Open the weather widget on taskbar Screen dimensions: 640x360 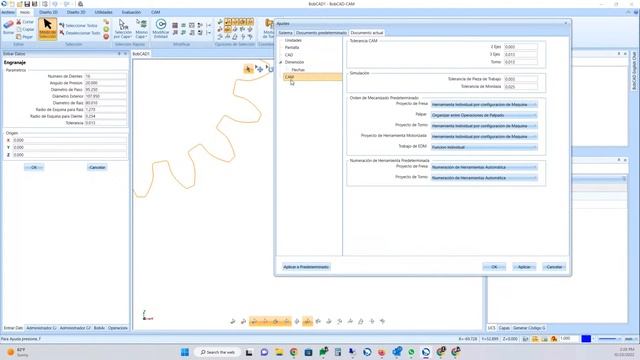click(18, 352)
